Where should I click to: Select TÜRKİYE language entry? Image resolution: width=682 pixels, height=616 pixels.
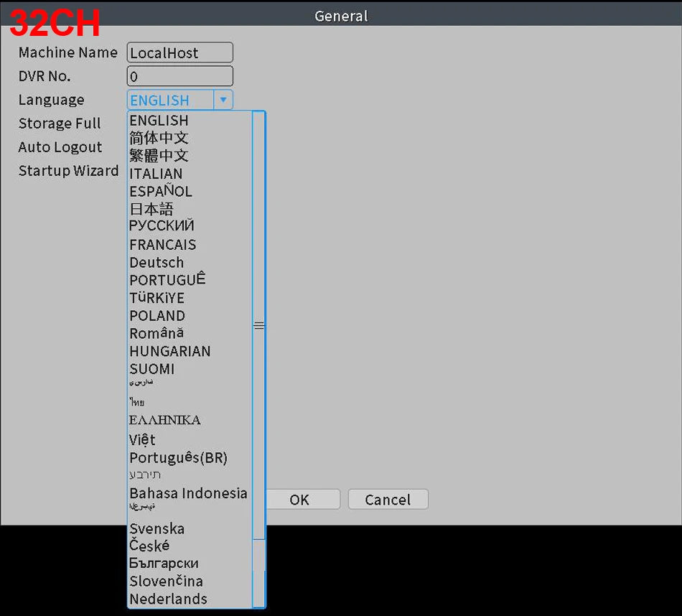tap(157, 298)
